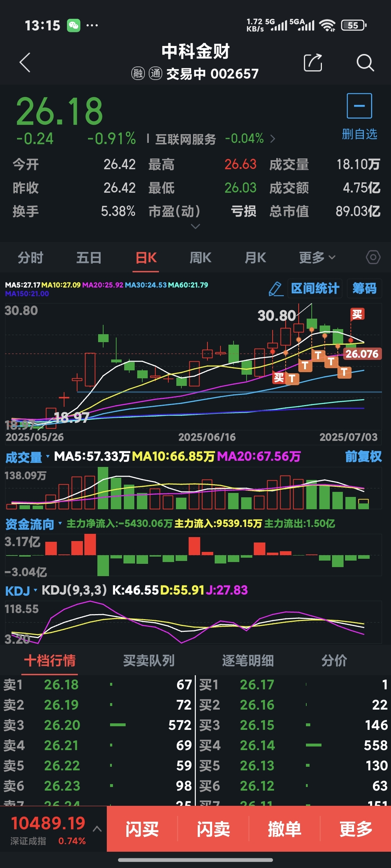The width and height of the screenshot is (391, 868).
Task: Tap the 通 connect badge
Action: click(x=155, y=73)
